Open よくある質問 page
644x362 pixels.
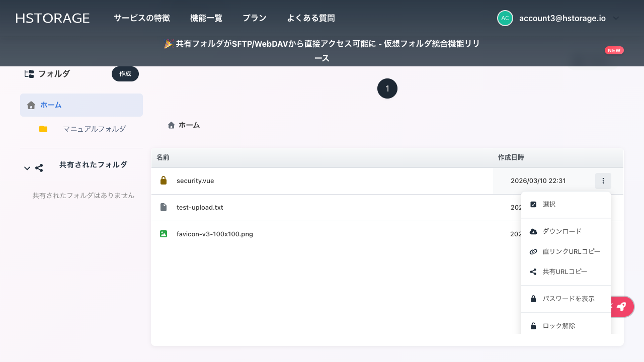click(x=311, y=18)
